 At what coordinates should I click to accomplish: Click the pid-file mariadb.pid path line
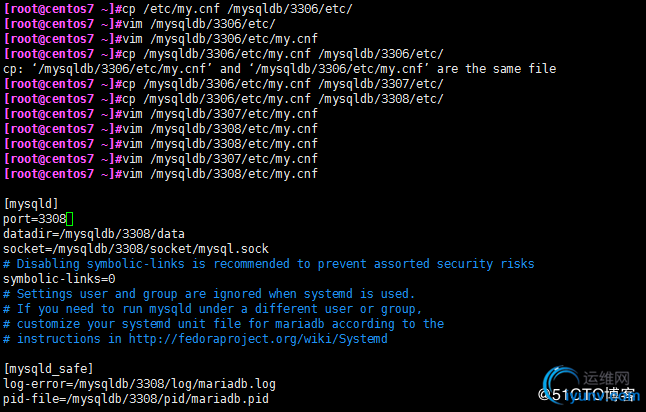tap(136, 399)
